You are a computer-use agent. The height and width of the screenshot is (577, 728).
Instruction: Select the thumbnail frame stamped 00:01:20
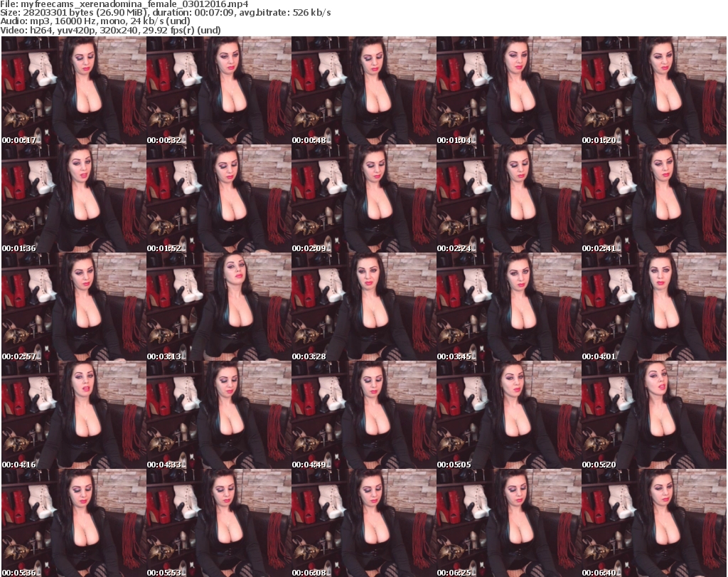click(x=654, y=90)
